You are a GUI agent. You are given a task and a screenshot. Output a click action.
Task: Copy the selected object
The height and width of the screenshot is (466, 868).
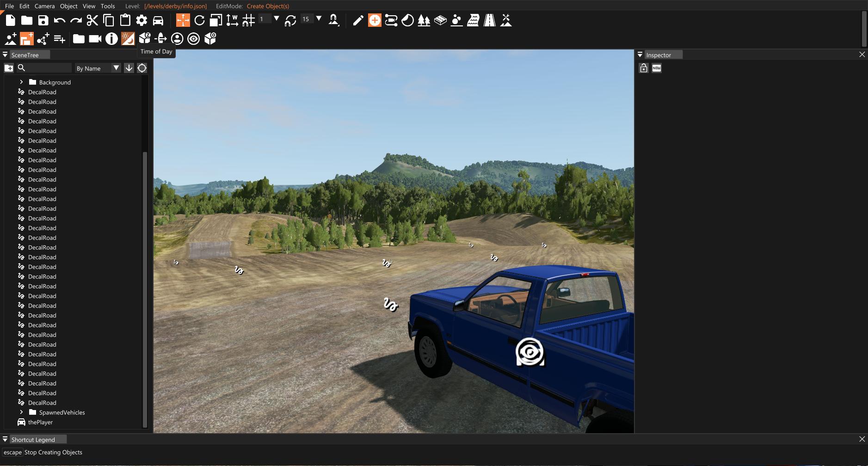[109, 20]
